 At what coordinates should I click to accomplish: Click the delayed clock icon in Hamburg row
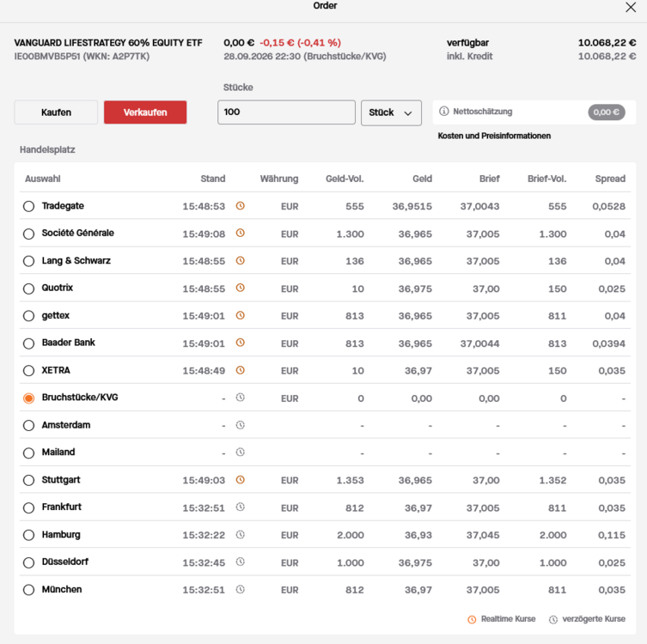click(x=240, y=534)
